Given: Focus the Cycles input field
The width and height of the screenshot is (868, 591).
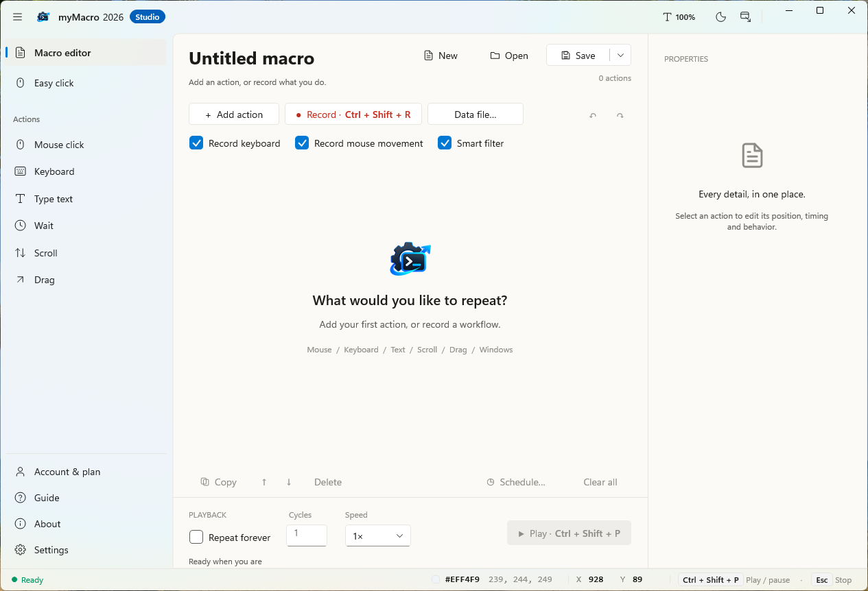Looking at the screenshot, I should click(307, 535).
